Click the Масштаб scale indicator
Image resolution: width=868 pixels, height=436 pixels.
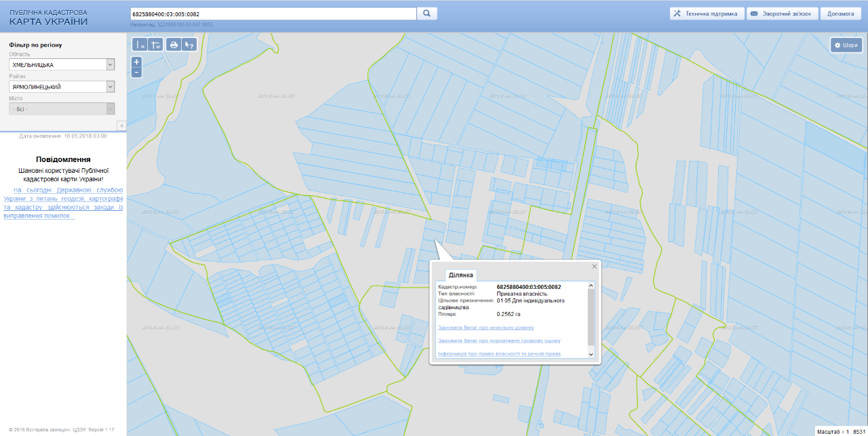coord(841,431)
